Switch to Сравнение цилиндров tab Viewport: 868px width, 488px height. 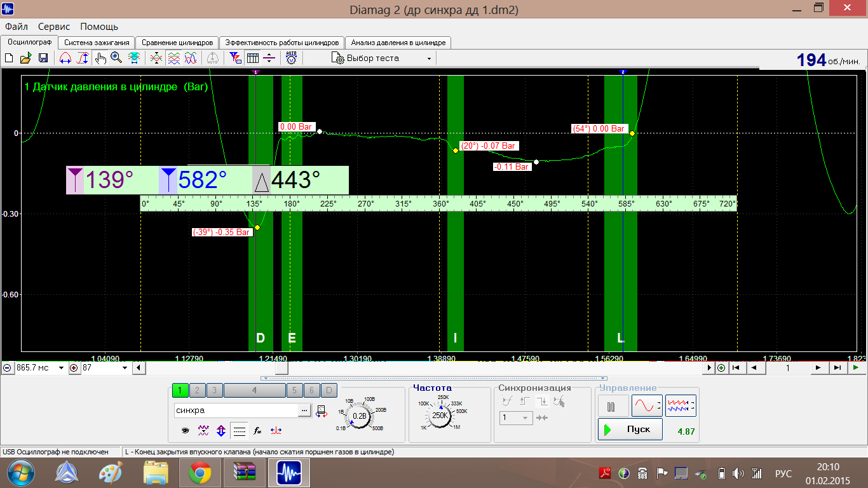coord(177,43)
